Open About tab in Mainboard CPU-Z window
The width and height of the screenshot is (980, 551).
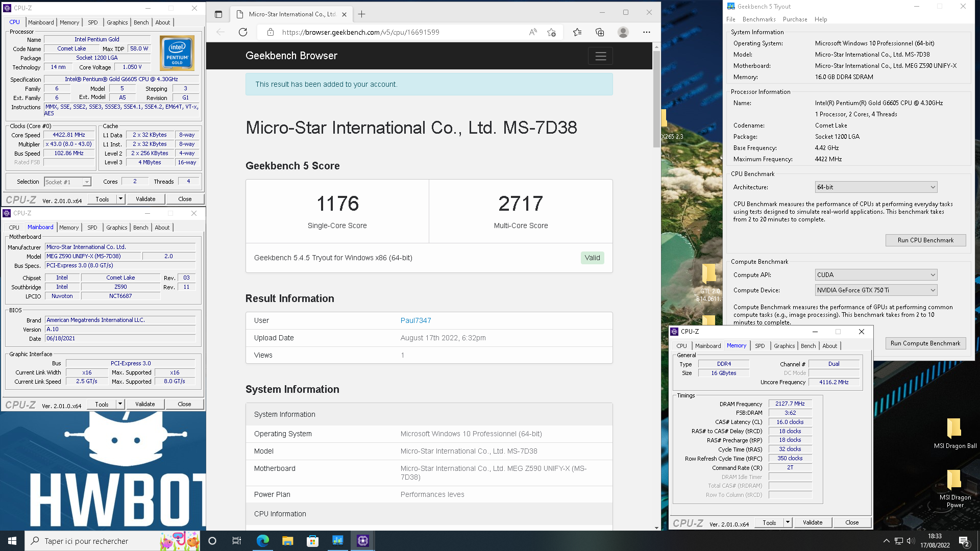(x=162, y=228)
